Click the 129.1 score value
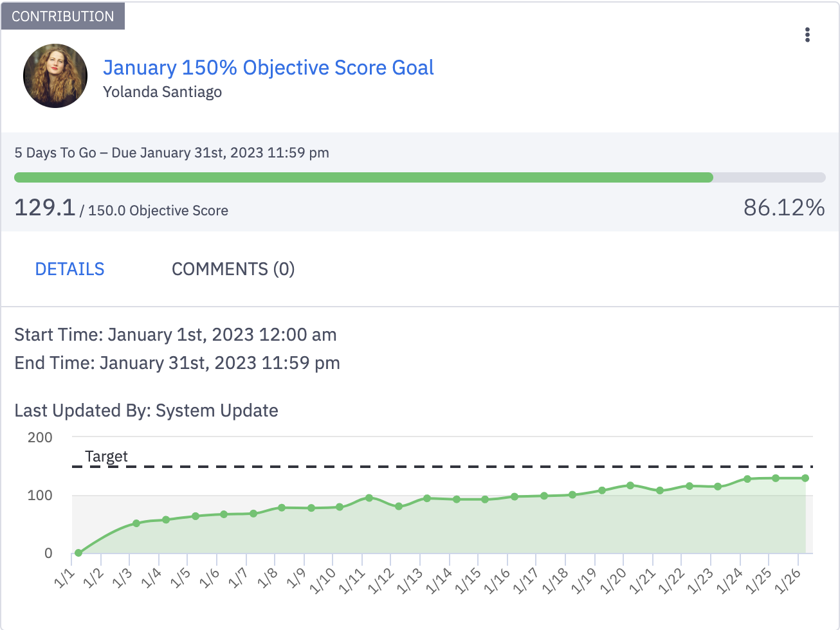Image resolution: width=840 pixels, height=630 pixels. point(44,207)
